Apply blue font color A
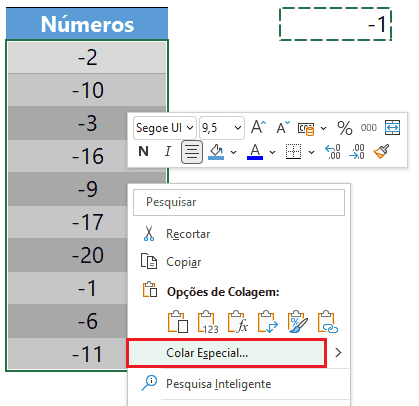The width and height of the screenshot is (419, 406). pyautogui.click(x=255, y=152)
